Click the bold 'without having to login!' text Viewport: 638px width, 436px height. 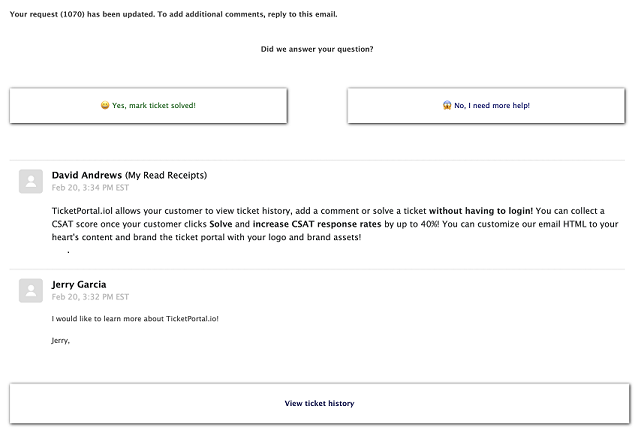click(x=481, y=211)
